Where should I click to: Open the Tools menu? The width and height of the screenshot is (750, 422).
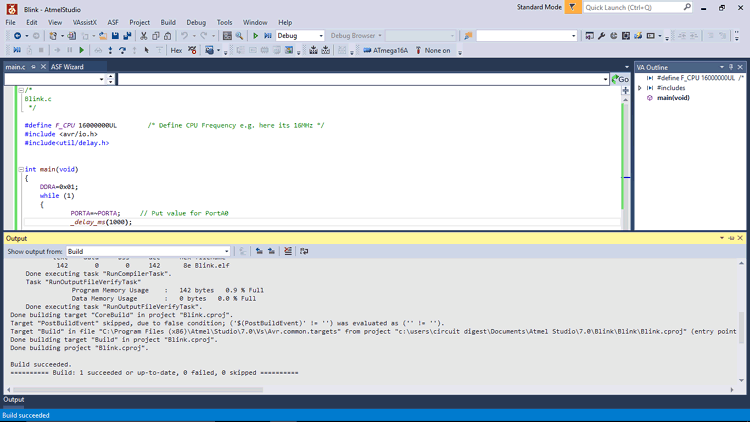(224, 22)
